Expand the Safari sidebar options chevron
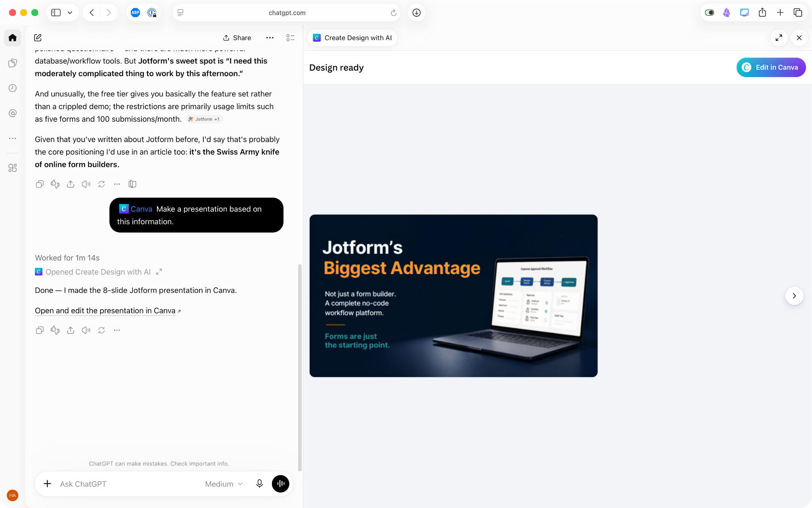This screenshot has width=812, height=508. point(70,13)
